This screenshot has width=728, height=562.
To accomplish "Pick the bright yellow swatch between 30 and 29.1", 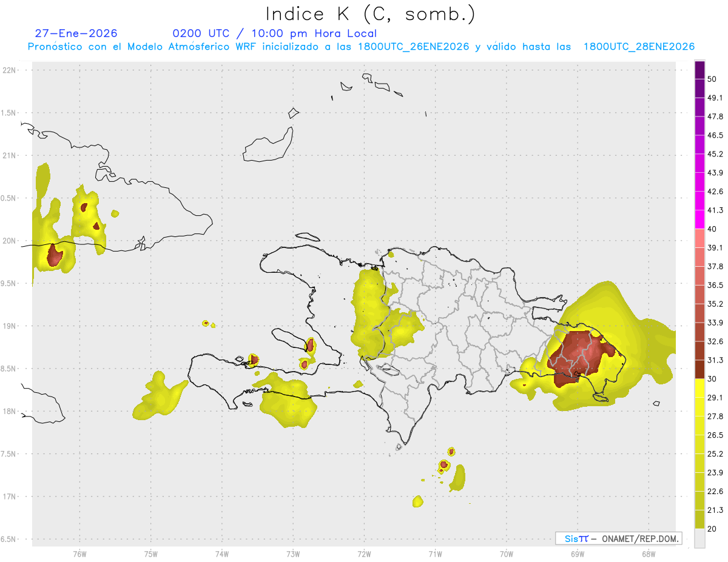I will [x=699, y=388].
